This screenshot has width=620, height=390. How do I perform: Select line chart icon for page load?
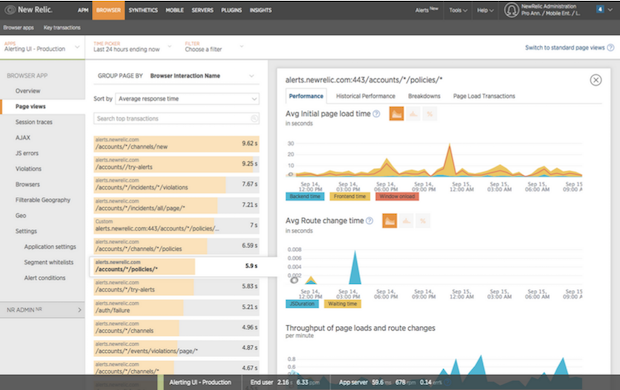[413, 114]
